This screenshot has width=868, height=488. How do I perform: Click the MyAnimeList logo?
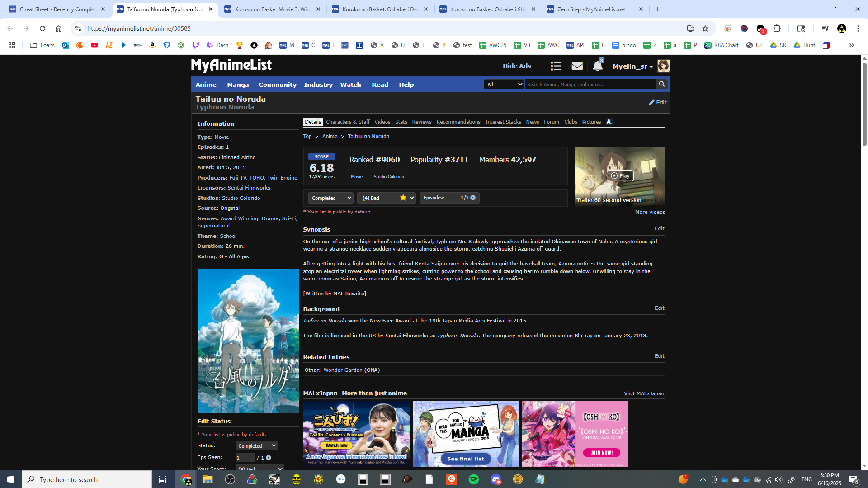tap(231, 65)
